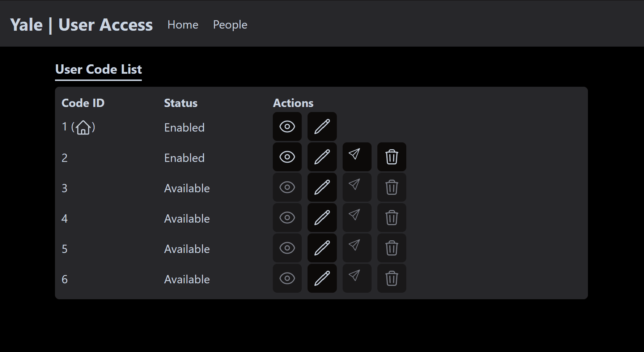
Task: Open the edit pencil for code 2
Action: point(322,157)
